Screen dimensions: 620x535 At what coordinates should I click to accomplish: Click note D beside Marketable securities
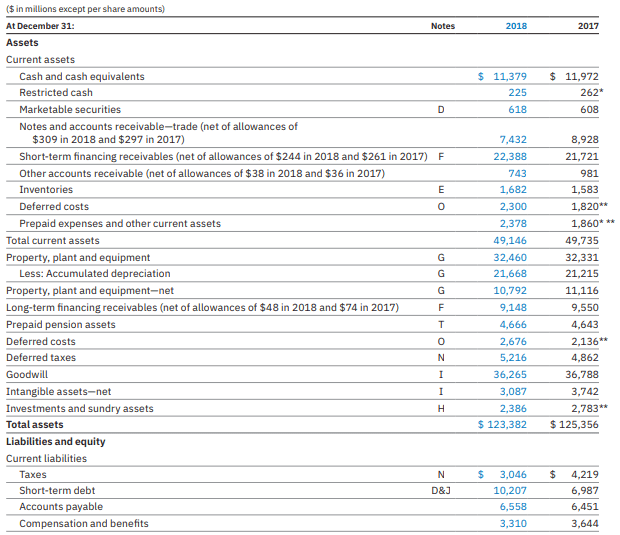tap(441, 110)
